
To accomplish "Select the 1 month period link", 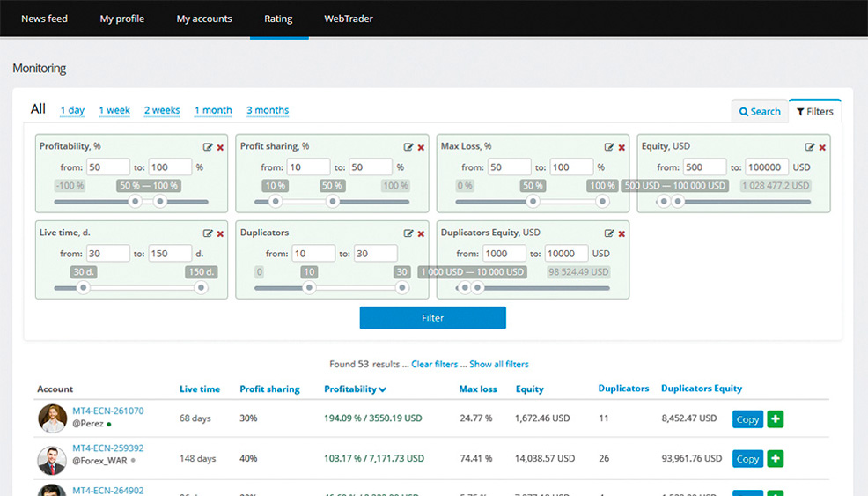I will coord(213,110).
